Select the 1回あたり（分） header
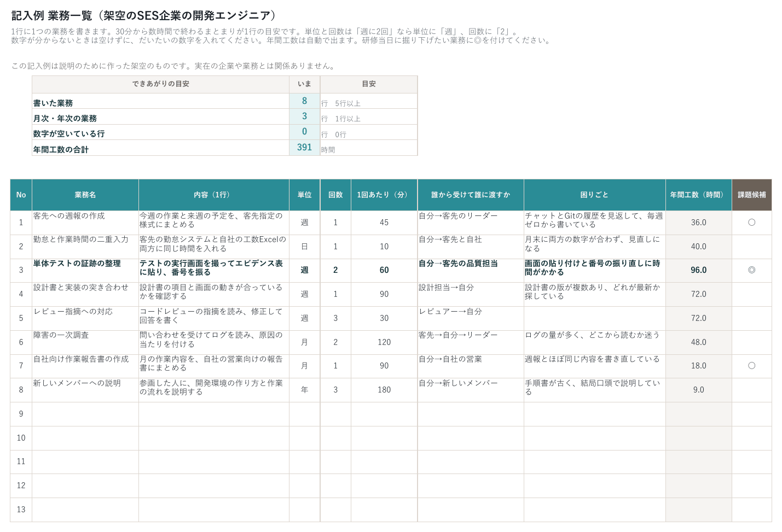Image resolution: width=782 pixels, height=532 pixels. coord(384,195)
